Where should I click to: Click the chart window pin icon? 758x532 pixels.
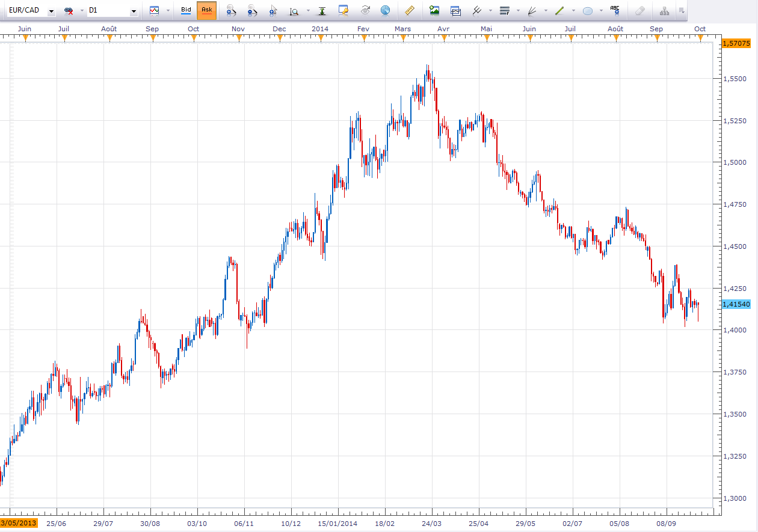point(344,10)
